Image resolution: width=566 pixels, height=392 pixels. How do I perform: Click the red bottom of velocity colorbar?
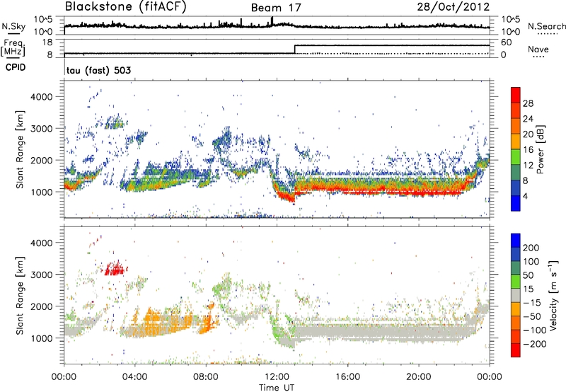516,350
